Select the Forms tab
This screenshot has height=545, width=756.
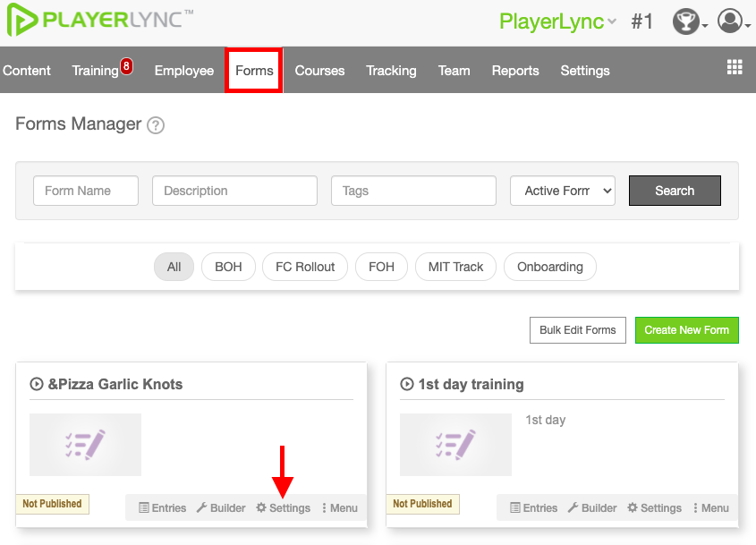pyautogui.click(x=254, y=71)
